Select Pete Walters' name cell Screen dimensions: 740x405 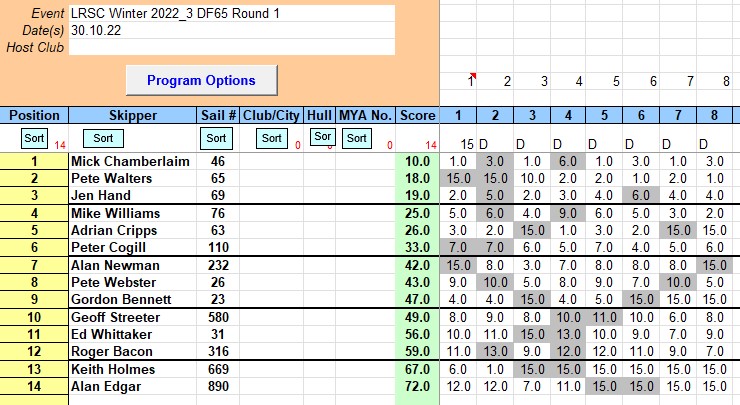click(x=132, y=177)
